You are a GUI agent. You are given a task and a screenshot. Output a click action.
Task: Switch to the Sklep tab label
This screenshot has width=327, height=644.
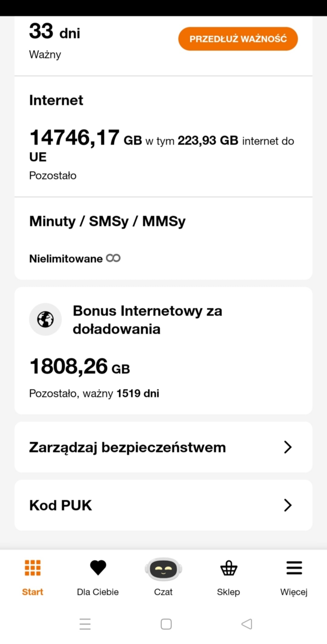229,592
